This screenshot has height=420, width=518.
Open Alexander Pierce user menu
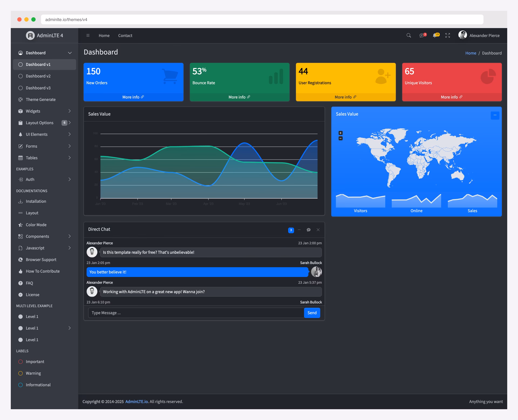pos(479,35)
